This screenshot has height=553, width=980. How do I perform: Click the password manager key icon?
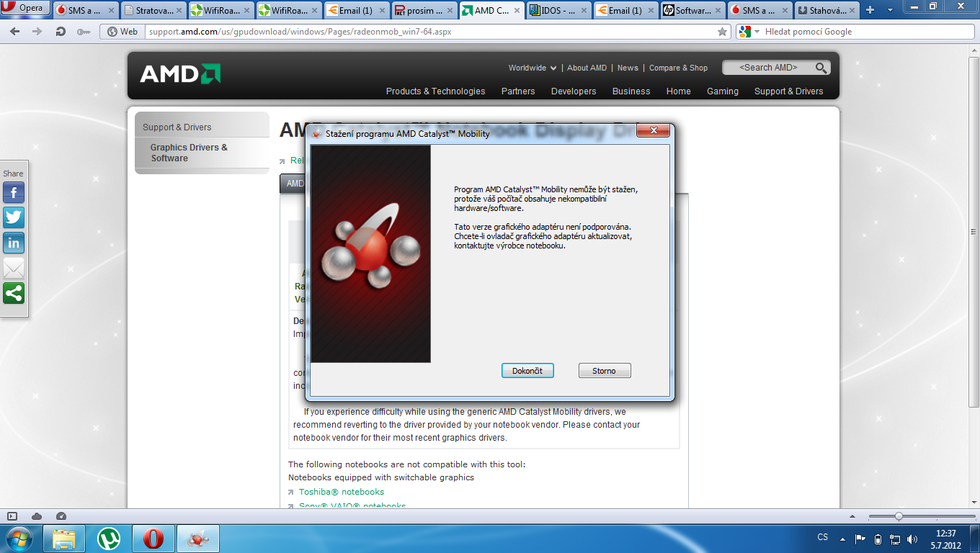coord(84,32)
